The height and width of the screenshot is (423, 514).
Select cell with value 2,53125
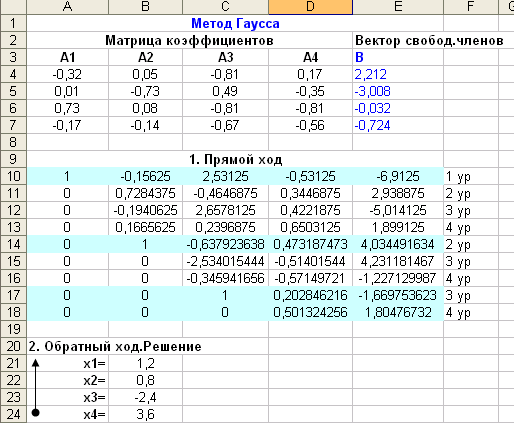click(x=225, y=176)
